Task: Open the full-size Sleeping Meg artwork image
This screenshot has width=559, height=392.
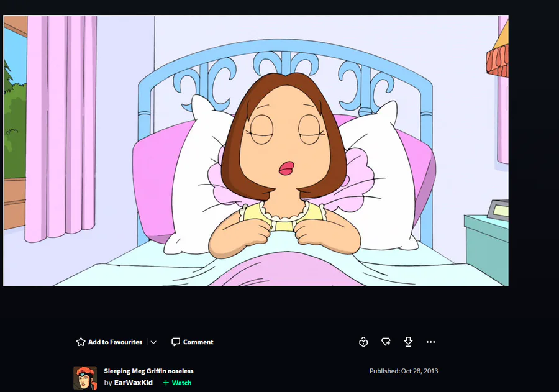Action: pyautogui.click(x=256, y=150)
